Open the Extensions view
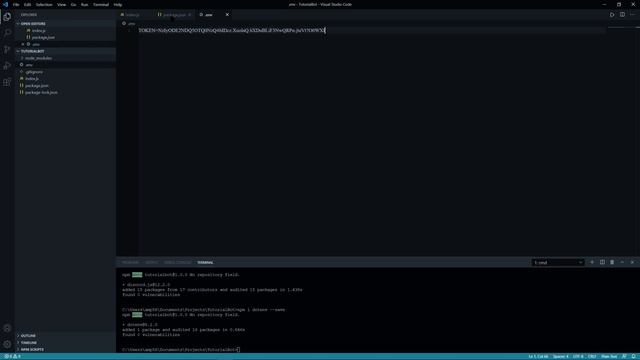The height and width of the screenshot is (360, 640). (x=7, y=82)
